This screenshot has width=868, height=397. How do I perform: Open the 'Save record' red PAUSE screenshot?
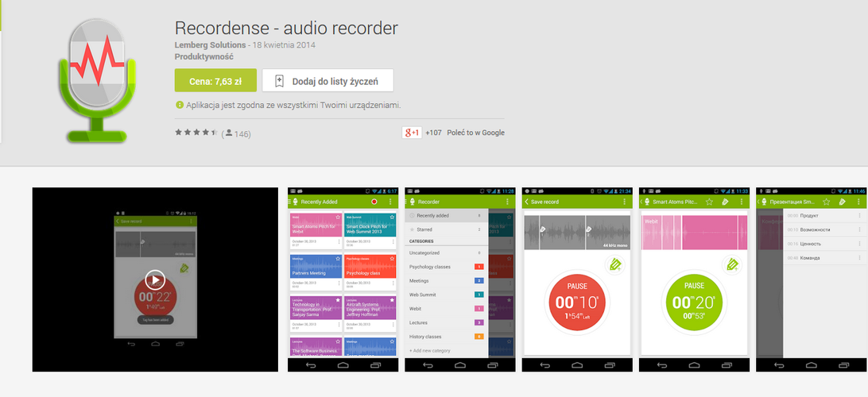tap(577, 279)
